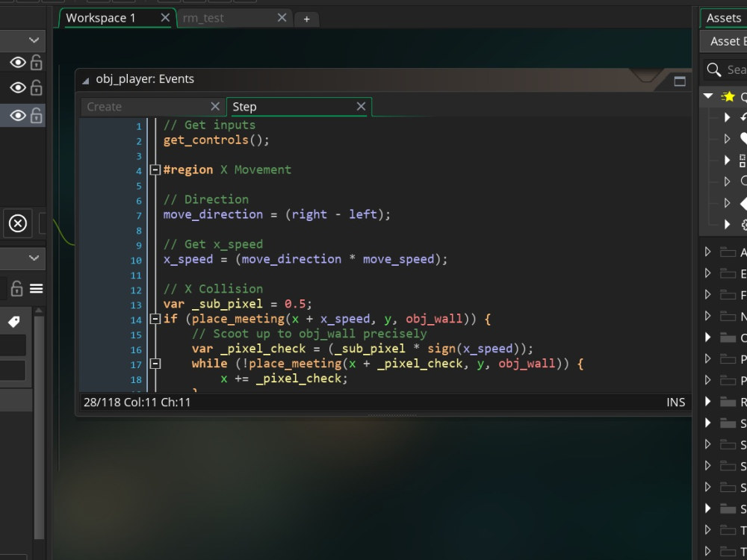Click the 0.5 value on line 13
This screenshot has height=560, width=747.
[295, 304]
